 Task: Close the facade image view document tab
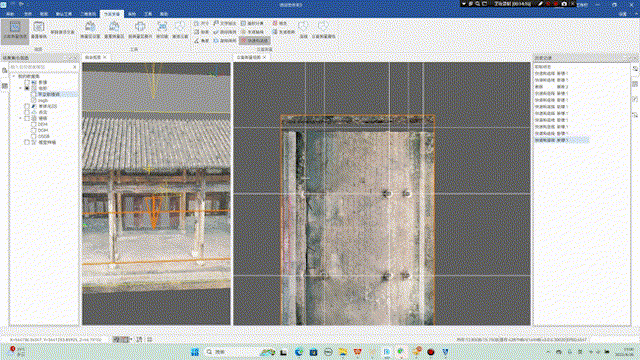tap(264, 57)
